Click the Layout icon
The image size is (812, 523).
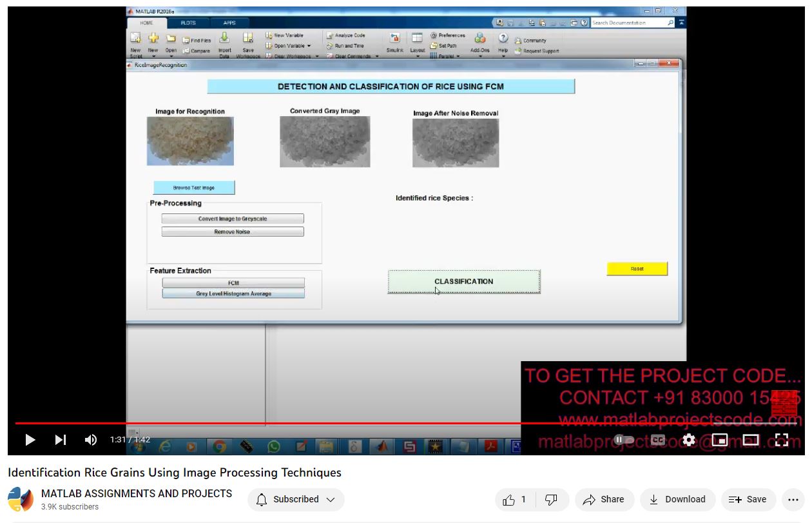click(418, 38)
